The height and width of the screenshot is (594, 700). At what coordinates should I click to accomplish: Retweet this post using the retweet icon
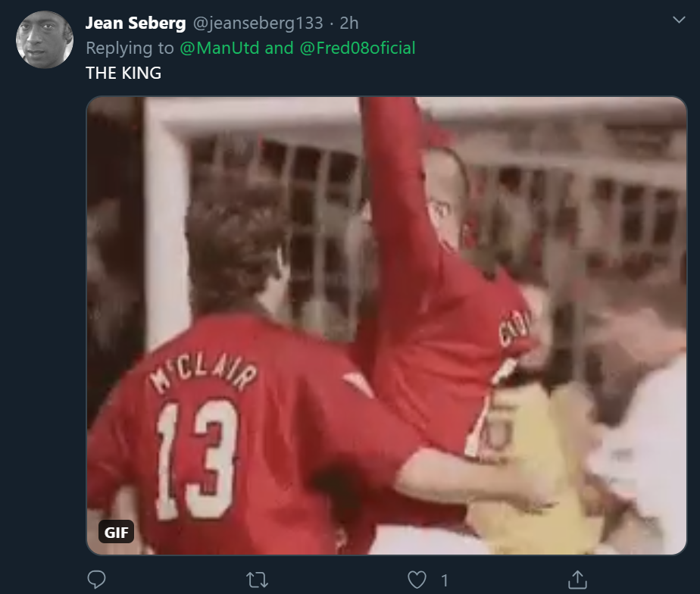[x=257, y=580]
